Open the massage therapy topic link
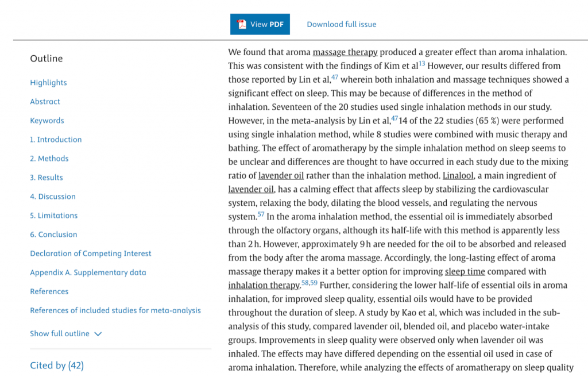588x377 pixels. [345, 52]
